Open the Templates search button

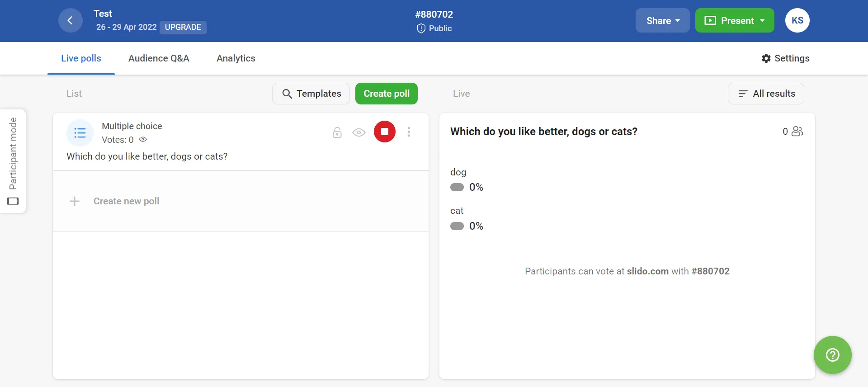311,94
